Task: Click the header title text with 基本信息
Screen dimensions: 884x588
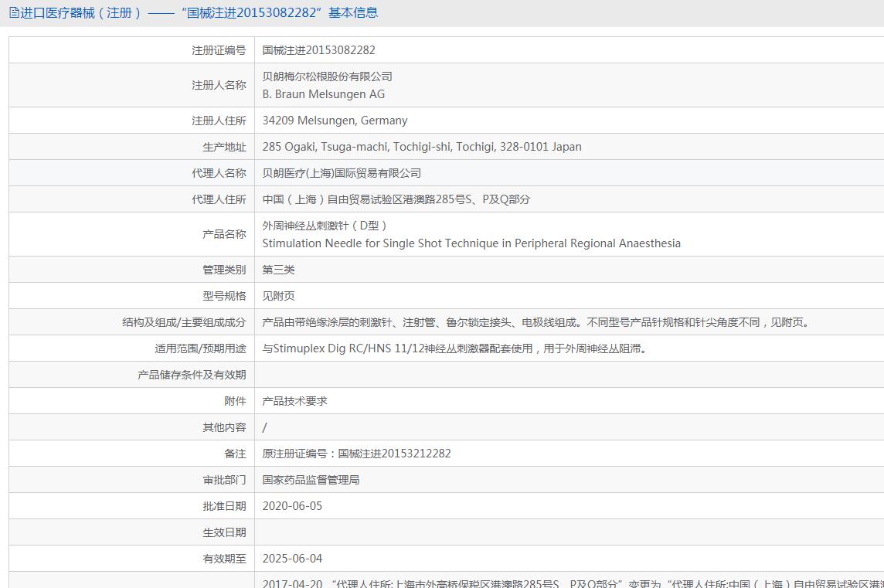Action: pos(198,13)
